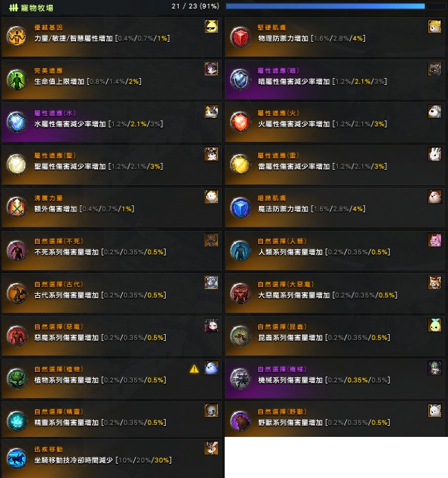448x478 pixels.
Task: Select the 屬性適應(暗) purple entry title
Action: click(x=278, y=71)
